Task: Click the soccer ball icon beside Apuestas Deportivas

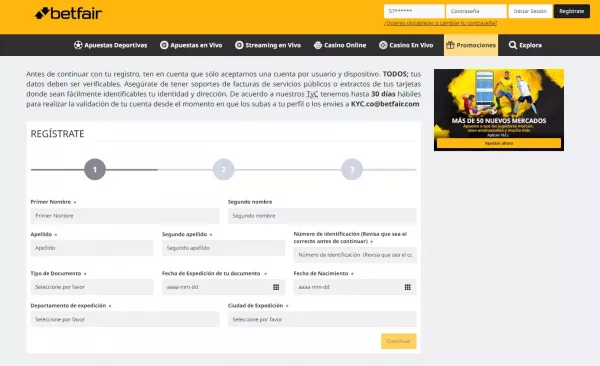Action: pyautogui.click(x=78, y=45)
